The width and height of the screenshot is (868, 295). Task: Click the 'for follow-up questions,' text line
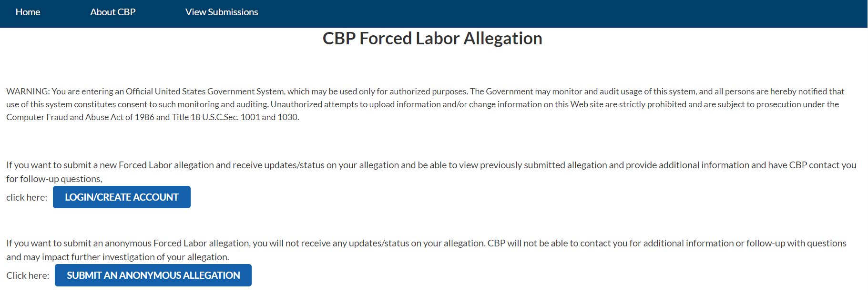click(x=54, y=179)
